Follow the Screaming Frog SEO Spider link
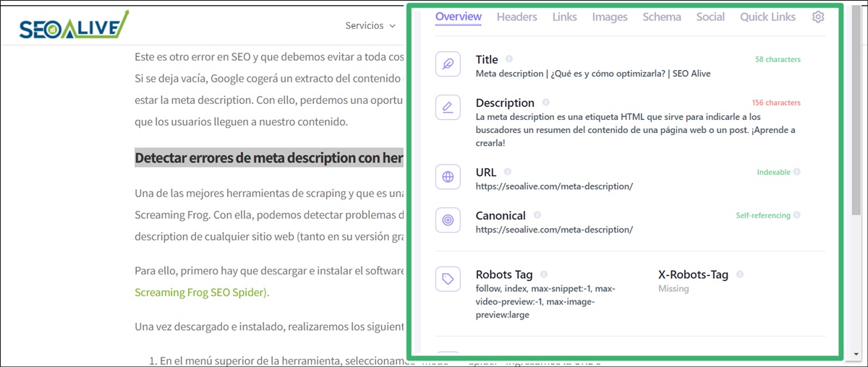 (x=202, y=293)
